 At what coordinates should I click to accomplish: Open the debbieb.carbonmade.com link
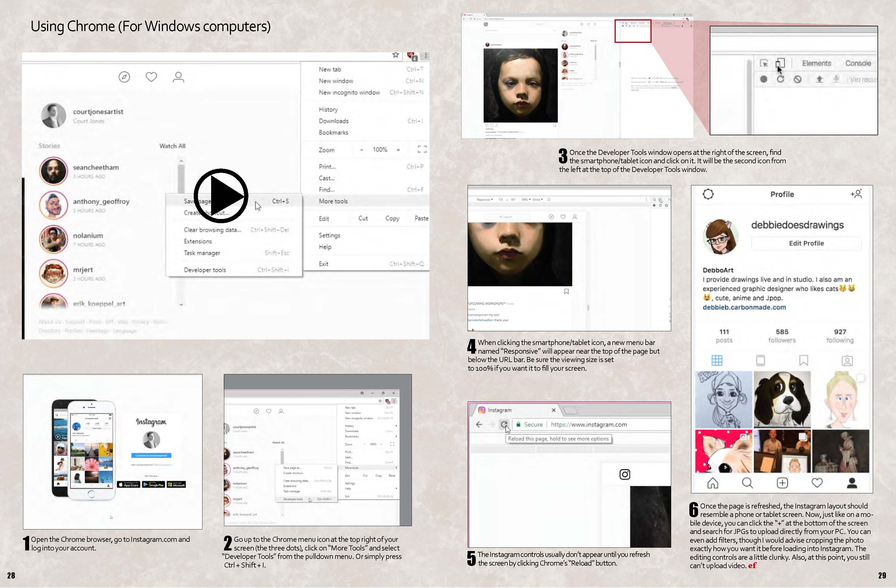tap(744, 307)
